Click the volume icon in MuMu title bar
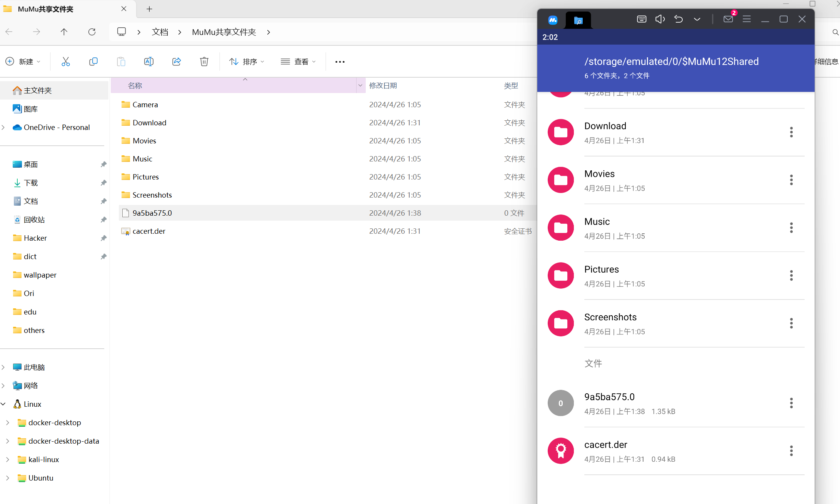The height and width of the screenshot is (504, 840). point(660,19)
